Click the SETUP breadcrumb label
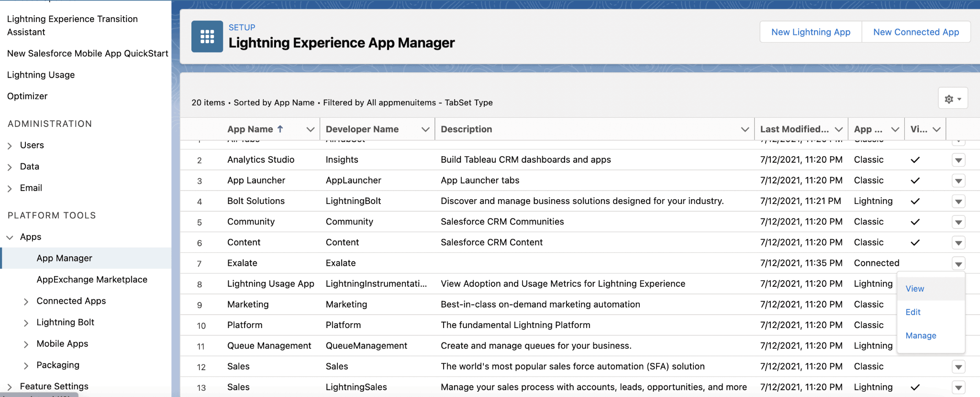 click(x=242, y=27)
